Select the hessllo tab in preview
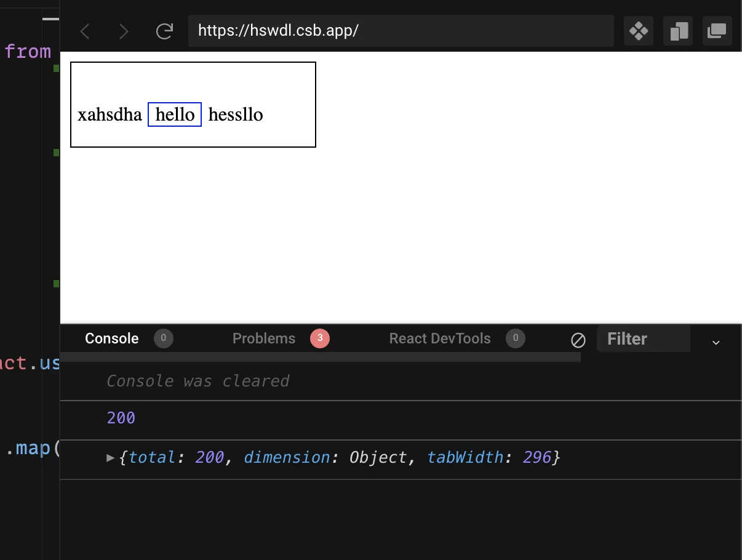Screen dimensions: 742x560 pyautogui.click(x=236, y=114)
